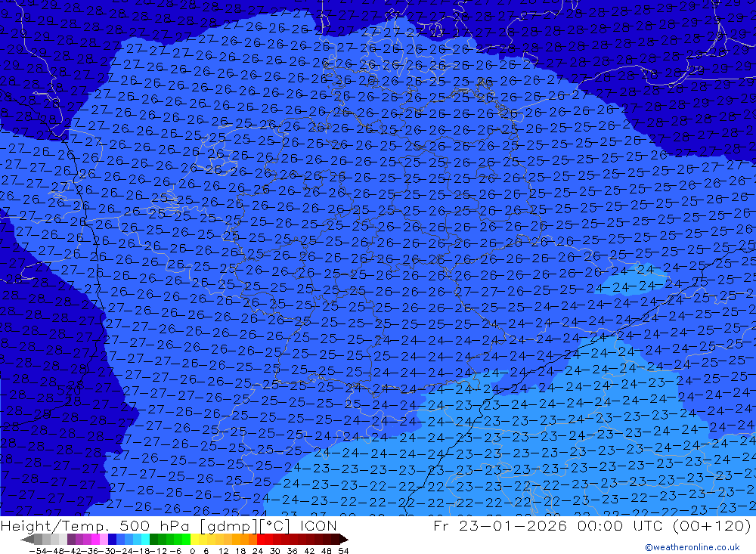
Task: Click the '36' legend value under dark red
Action: click(x=292, y=551)
